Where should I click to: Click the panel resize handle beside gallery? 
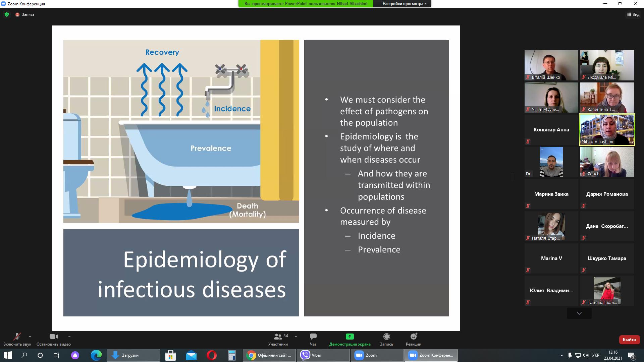[x=513, y=178]
